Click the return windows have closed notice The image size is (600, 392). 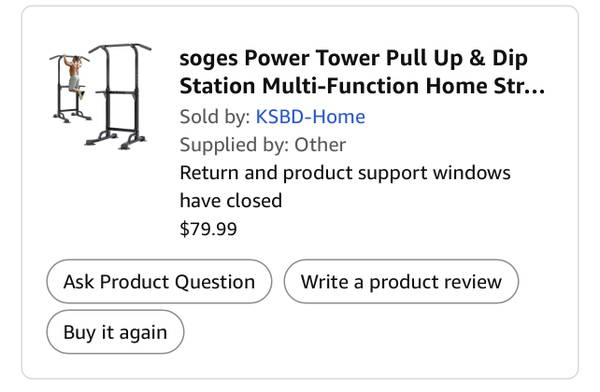click(x=345, y=186)
